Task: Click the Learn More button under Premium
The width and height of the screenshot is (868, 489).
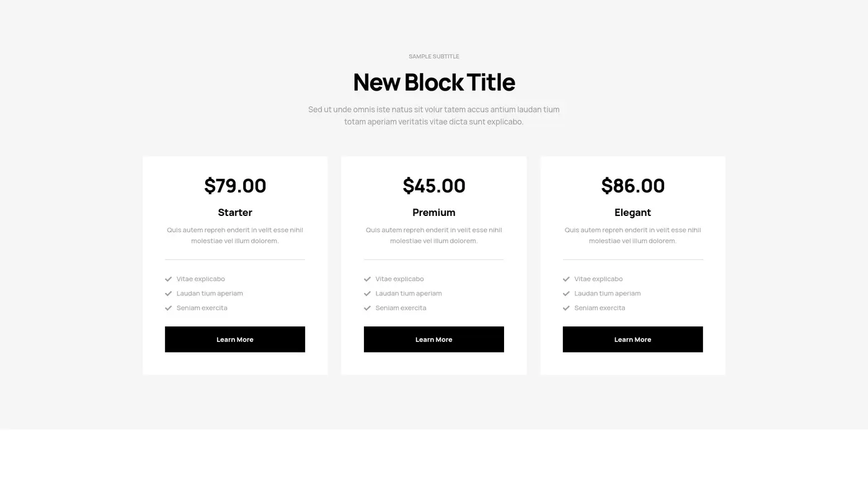Action: 434,339
